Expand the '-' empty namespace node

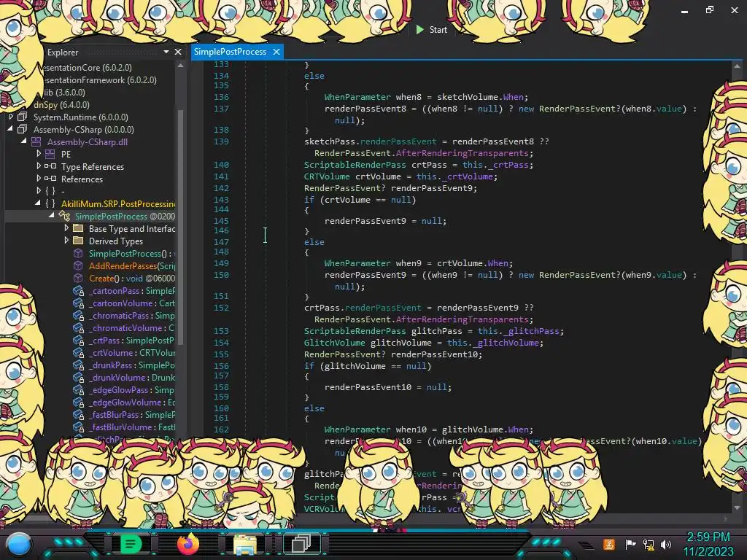click(x=39, y=190)
